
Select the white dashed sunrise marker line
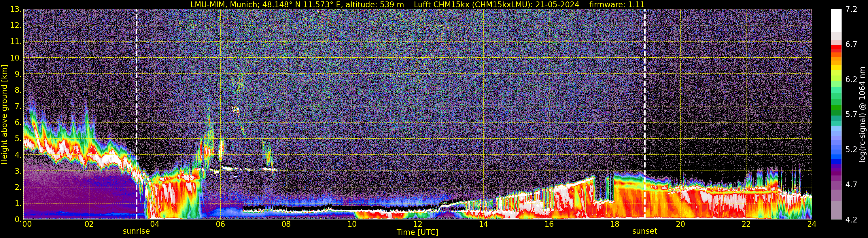click(137, 114)
